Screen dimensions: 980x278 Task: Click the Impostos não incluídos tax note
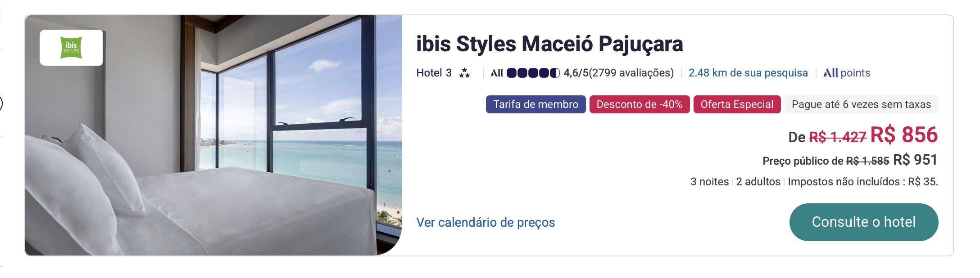tap(862, 182)
